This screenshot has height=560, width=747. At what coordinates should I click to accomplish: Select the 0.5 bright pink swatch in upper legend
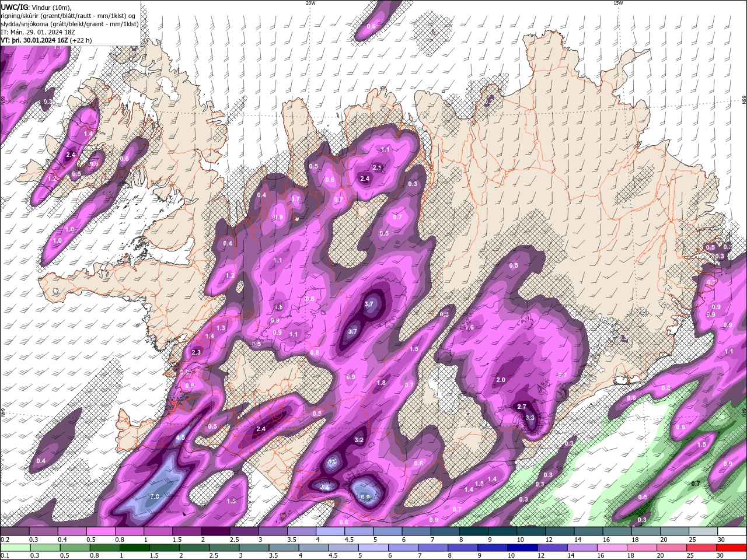click(100, 531)
